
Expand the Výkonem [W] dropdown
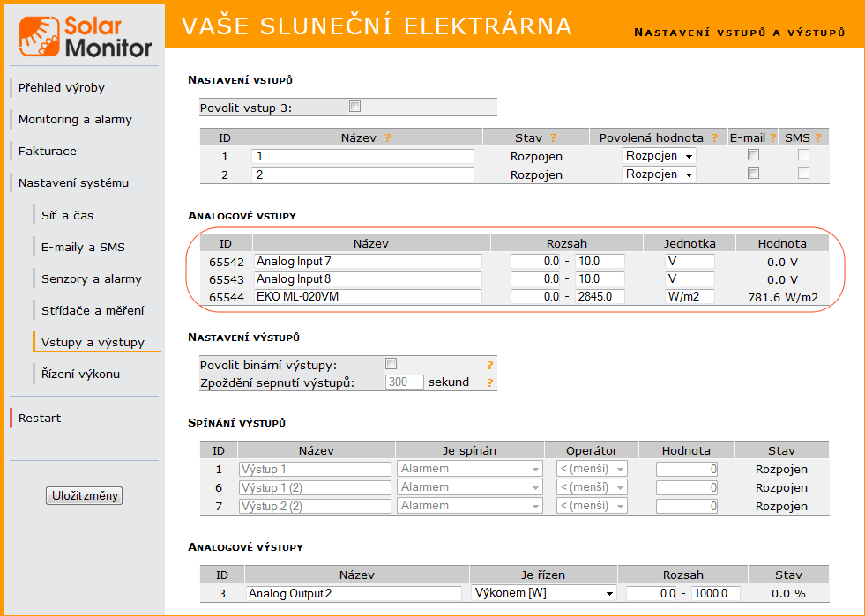(543, 593)
